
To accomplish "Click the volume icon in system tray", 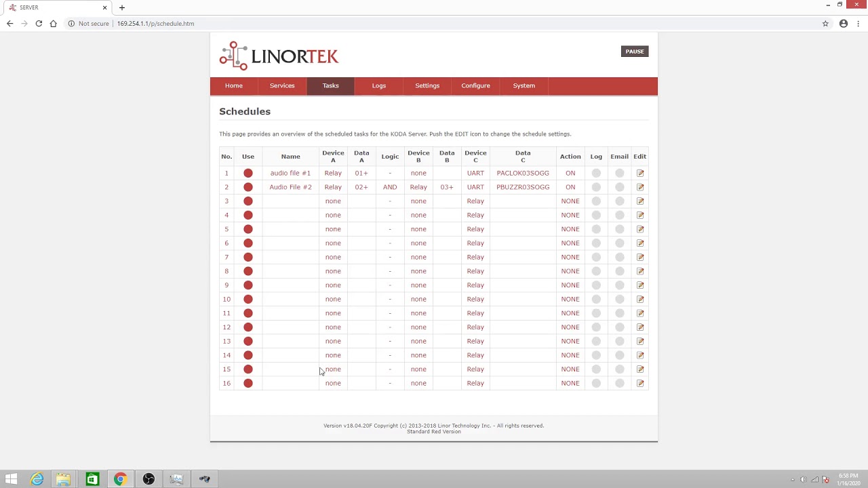I will (804, 480).
